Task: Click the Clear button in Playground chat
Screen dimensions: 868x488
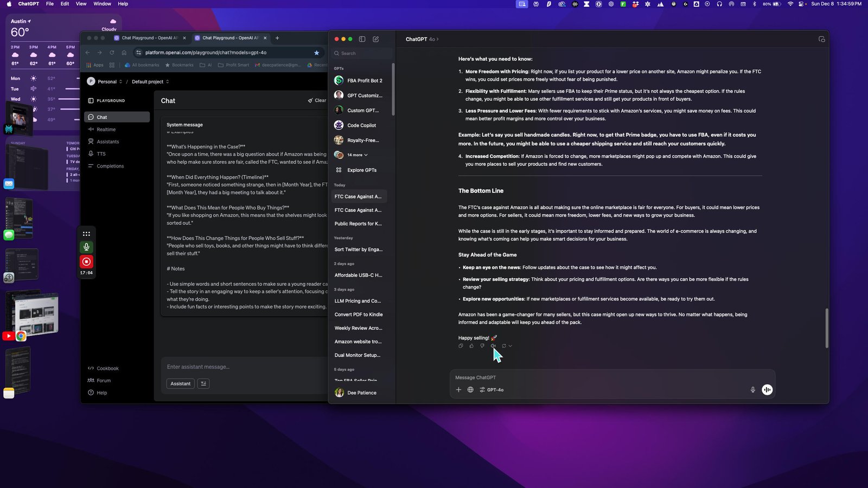Action: [317, 100]
